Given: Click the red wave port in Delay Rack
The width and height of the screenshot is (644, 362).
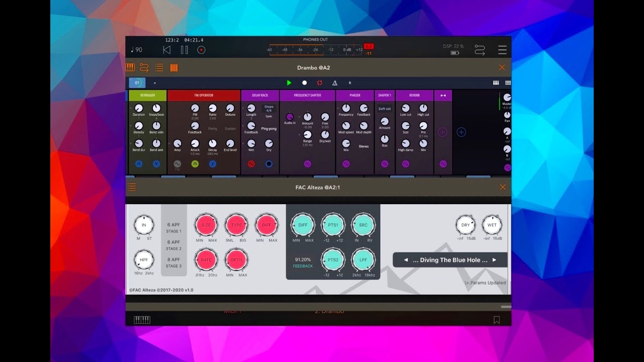Looking at the screenshot, I should (x=251, y=164).
